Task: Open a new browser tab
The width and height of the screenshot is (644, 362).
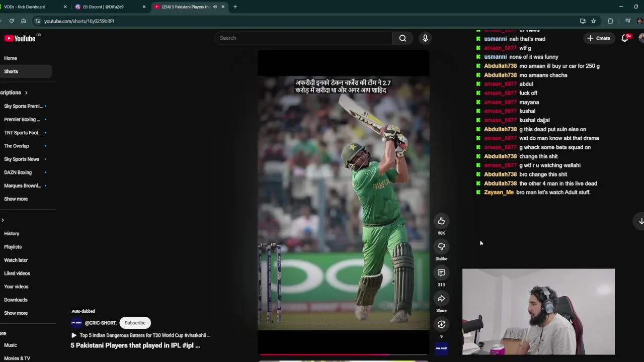Action: coord(235,7)
